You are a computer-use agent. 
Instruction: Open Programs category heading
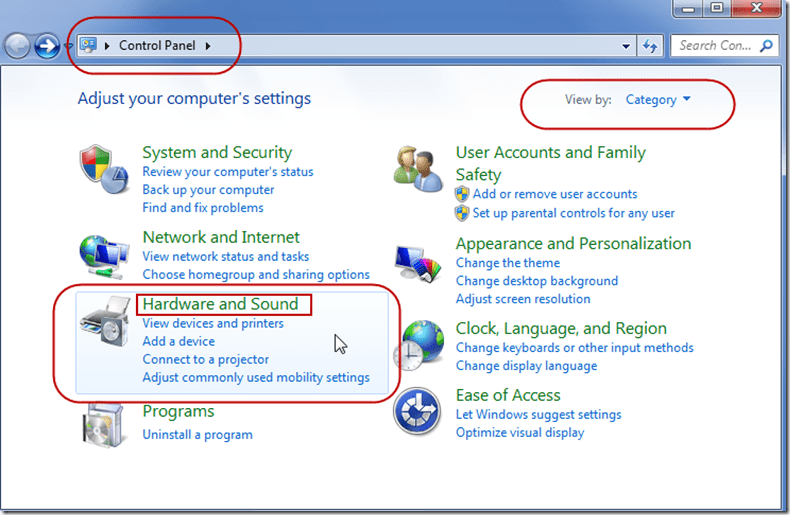click(178, 412)
